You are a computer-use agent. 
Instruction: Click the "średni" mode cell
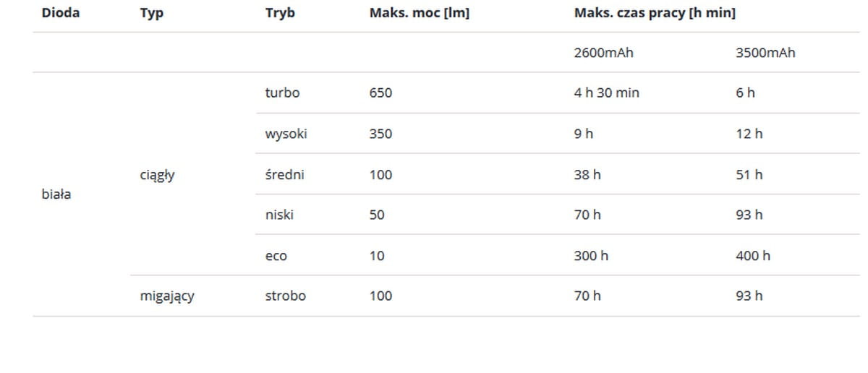(x=284, y=174)
